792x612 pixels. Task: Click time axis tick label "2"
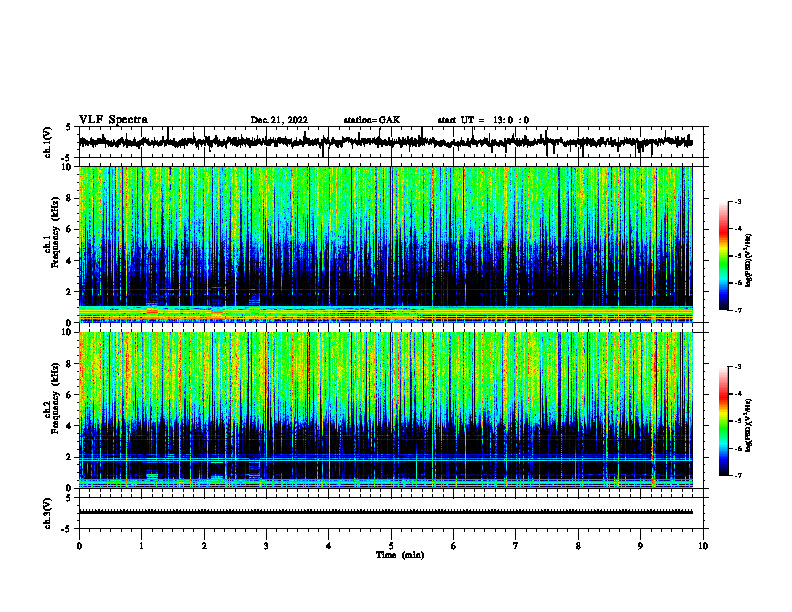[204, 546]
